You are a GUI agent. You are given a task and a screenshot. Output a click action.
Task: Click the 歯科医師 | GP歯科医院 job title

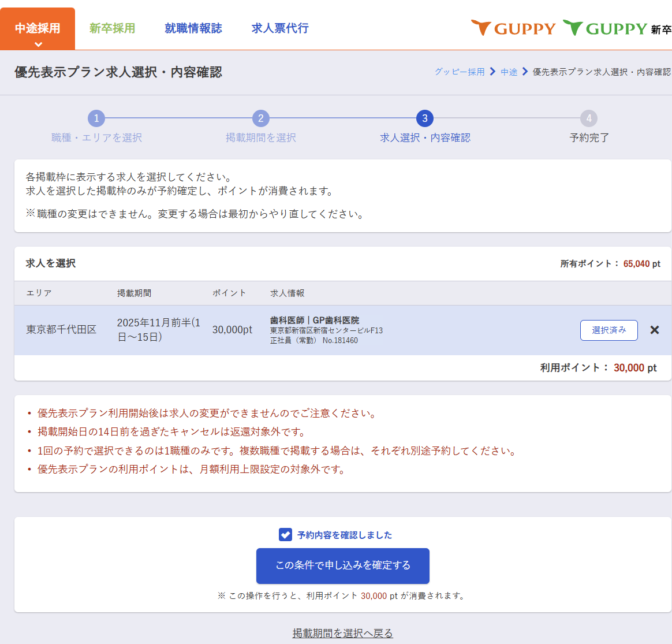(315, 320)
